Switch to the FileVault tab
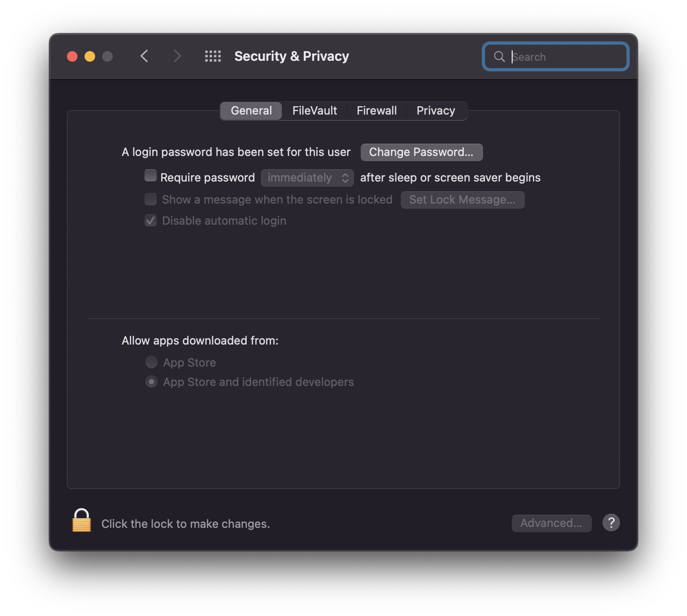Viewport: 687px width, 616px height. tap(314, 111)
